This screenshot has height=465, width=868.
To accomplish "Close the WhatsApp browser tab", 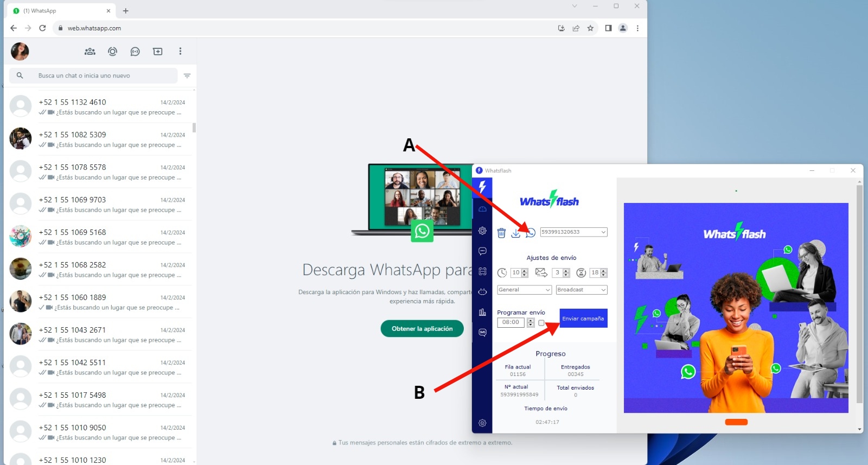I will 108,11.
